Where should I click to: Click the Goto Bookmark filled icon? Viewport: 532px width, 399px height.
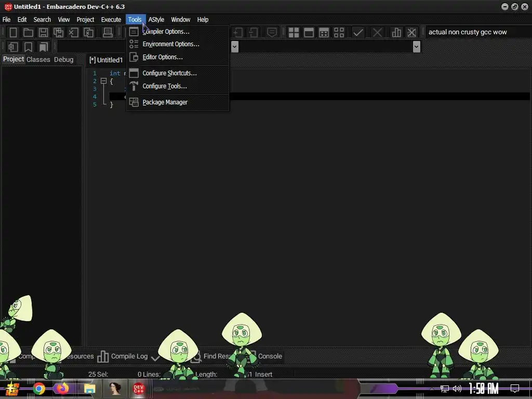point(44,47)
